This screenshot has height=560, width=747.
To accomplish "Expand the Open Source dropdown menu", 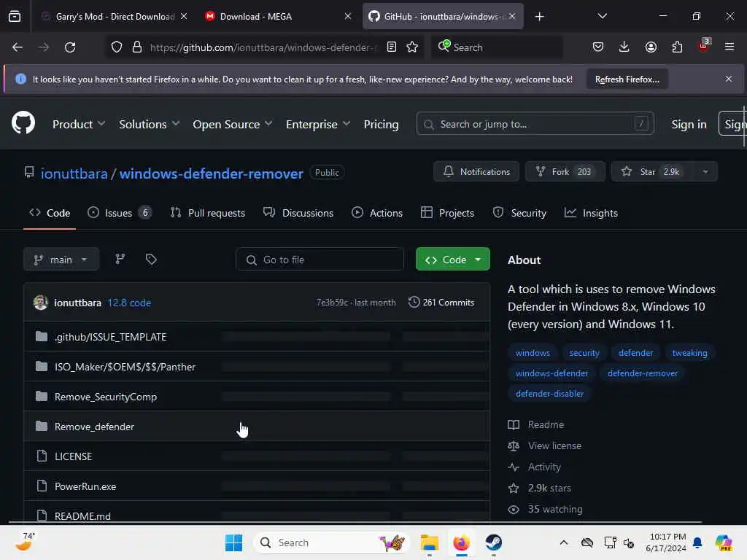I will pos(233,124).
